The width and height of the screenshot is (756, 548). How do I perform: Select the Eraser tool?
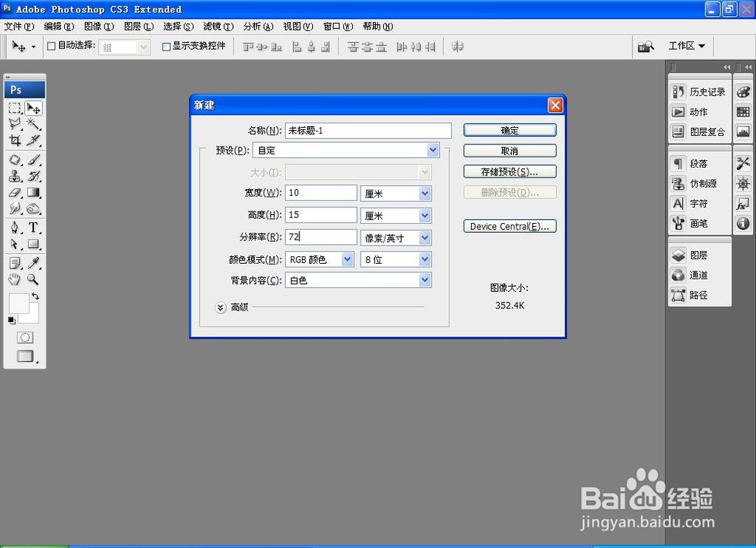15,192
